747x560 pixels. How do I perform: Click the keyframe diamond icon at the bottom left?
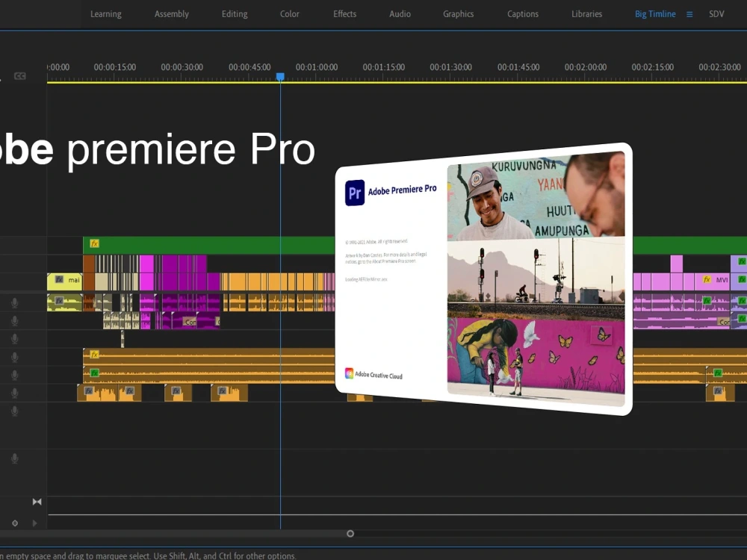(x=15, y=523)
